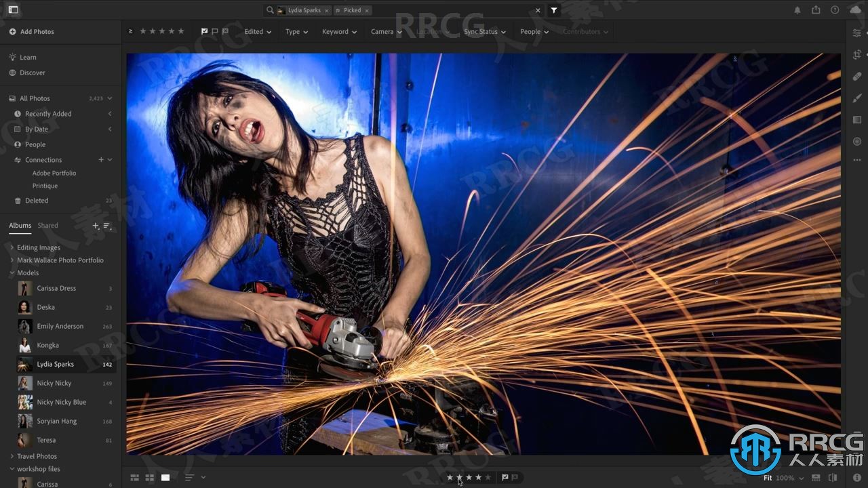This screenshot has height=488, width=868.
Task: Open the Info panel icon
Action: (x=857, y=478)
